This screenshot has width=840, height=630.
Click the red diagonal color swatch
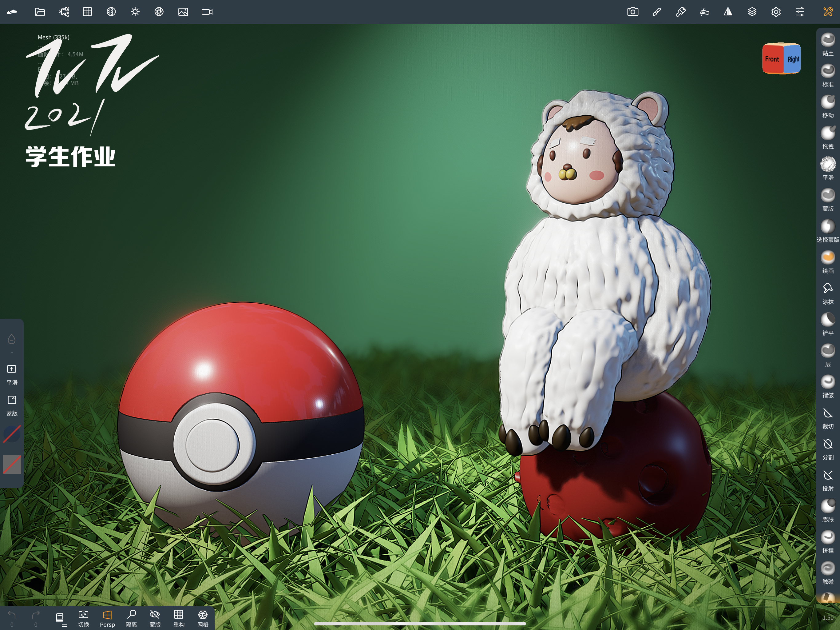[x=11, y=433]
